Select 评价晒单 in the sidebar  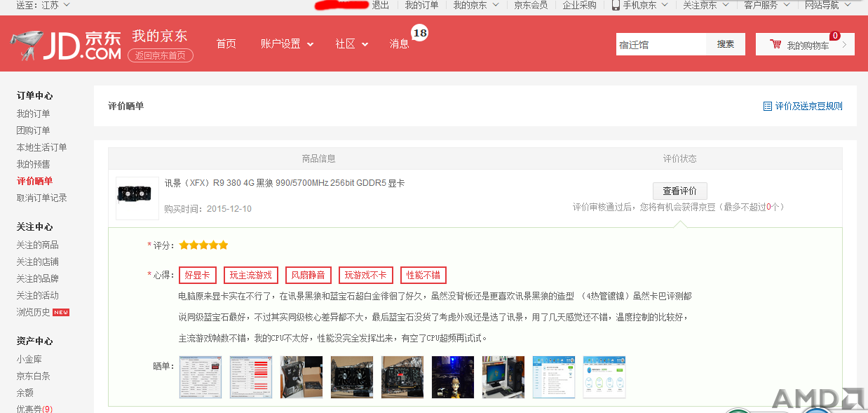pyautogui.click(x=34, y=181)
